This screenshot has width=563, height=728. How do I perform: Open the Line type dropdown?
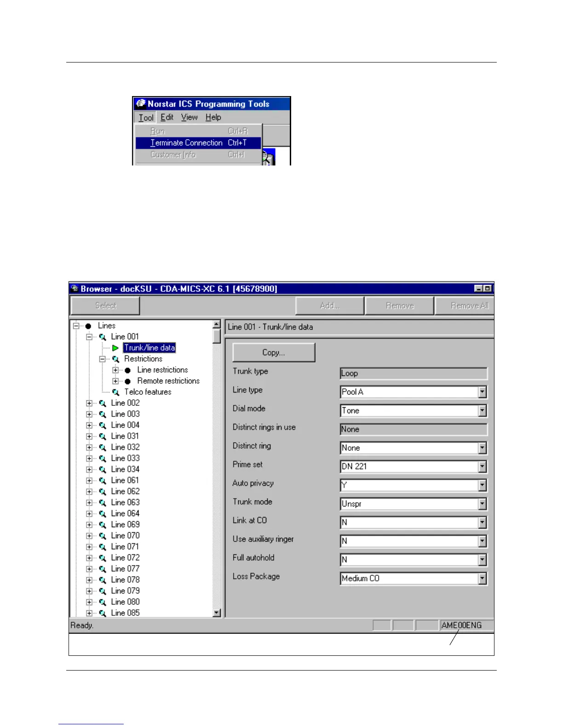coord(482,392)
